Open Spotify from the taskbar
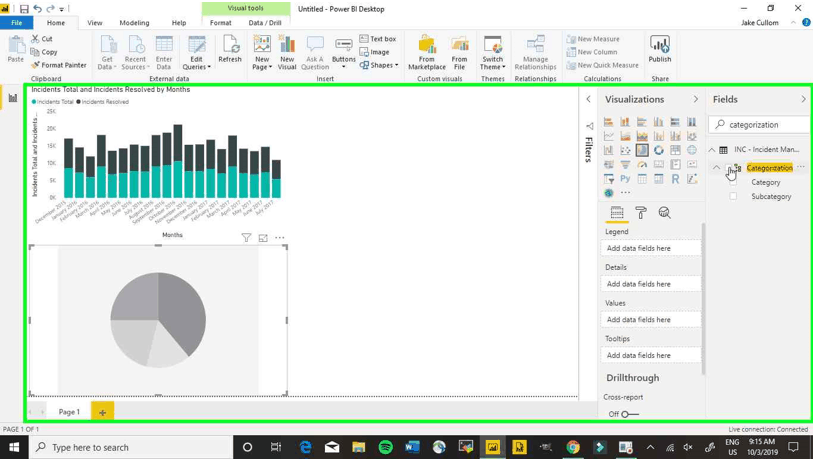 point(385,447)
